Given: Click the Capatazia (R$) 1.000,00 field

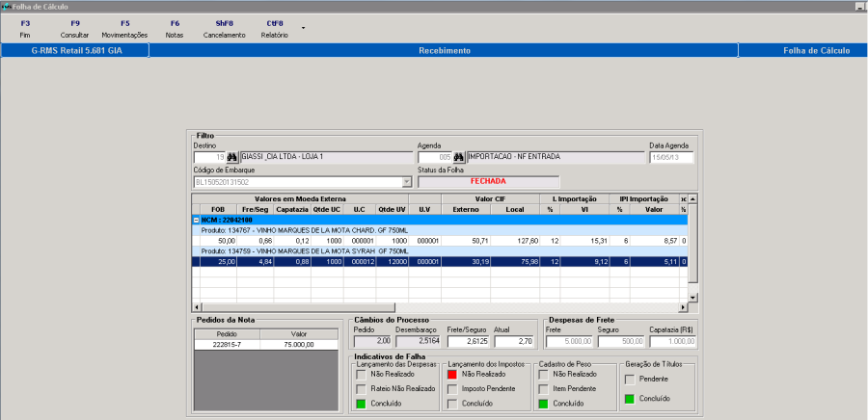Looking at the screenshot, I should coord(673,342).
